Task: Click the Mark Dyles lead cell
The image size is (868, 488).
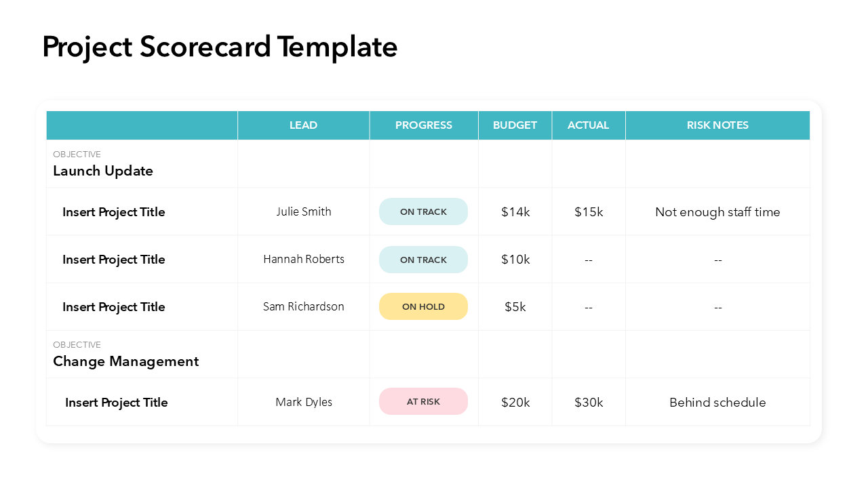Action: pyautogui.click(x=304, y=402)
